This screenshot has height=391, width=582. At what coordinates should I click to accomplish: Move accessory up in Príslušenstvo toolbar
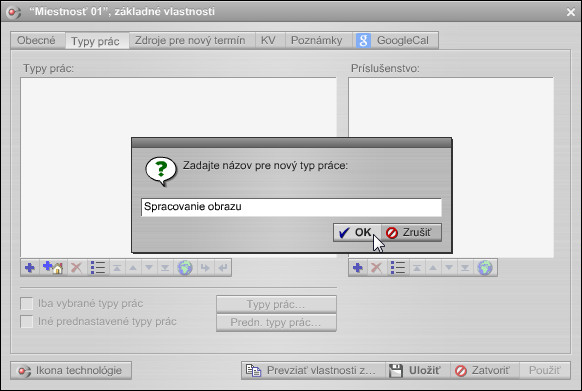point(433,267)
